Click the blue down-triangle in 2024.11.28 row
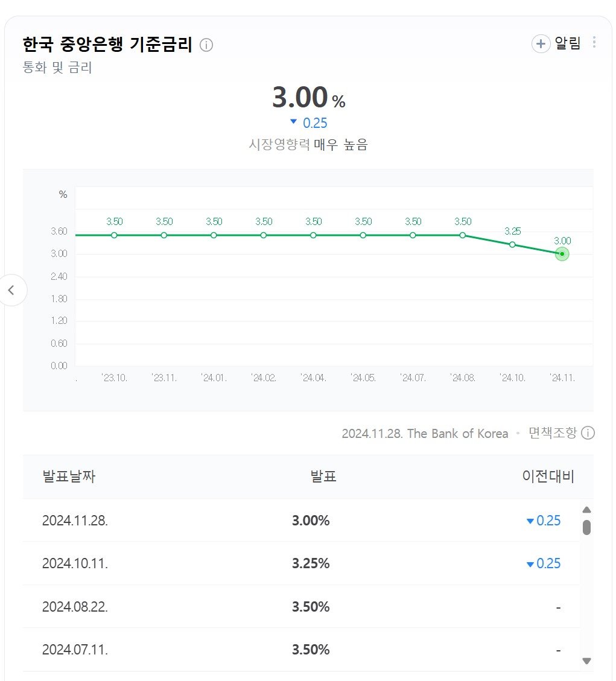 coord(530,521)
